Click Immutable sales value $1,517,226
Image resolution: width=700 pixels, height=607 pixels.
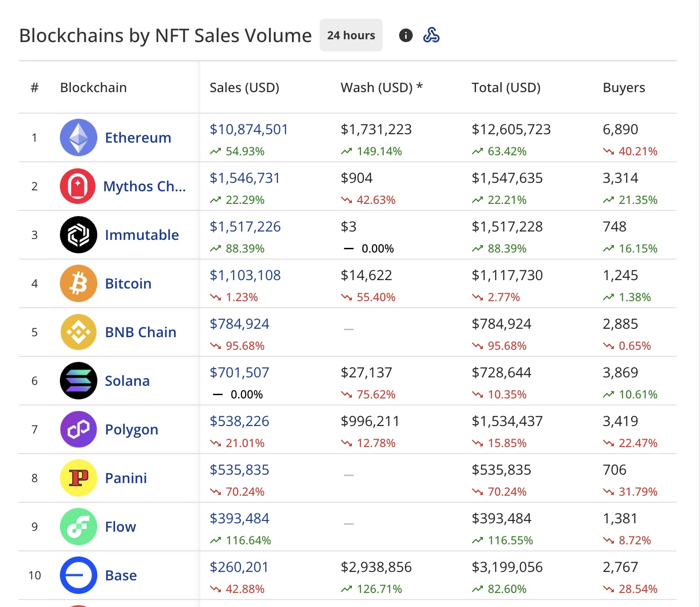click(245, 226)
